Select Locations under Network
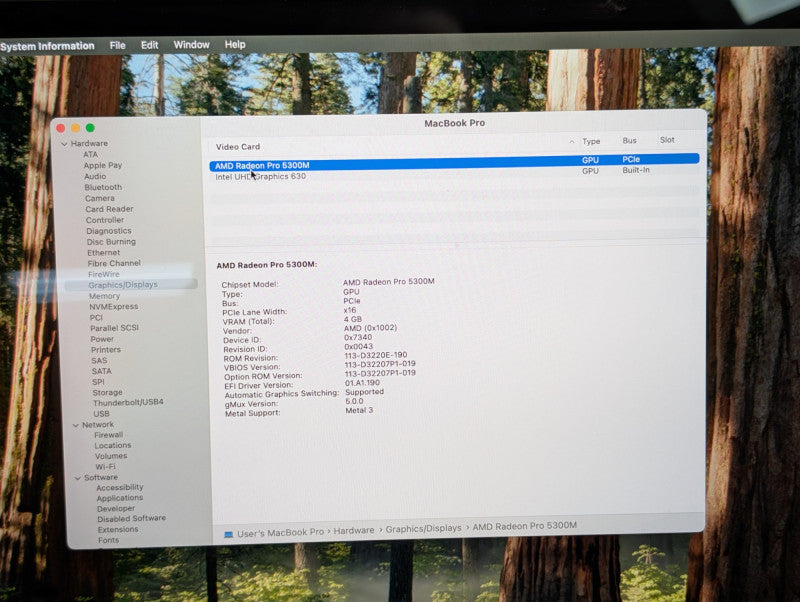 pos(113,445)
